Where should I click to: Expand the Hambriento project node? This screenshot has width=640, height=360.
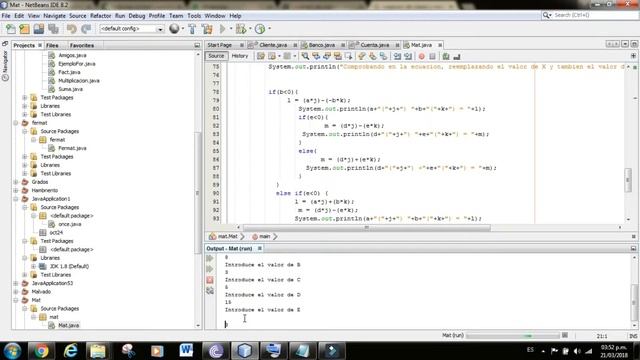click(x=16, y=190)
